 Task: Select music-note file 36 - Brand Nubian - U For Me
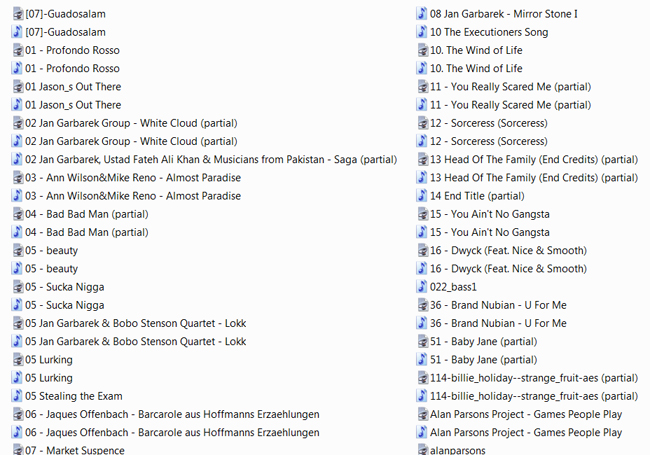pyautogui.click(x=492, y=324)
